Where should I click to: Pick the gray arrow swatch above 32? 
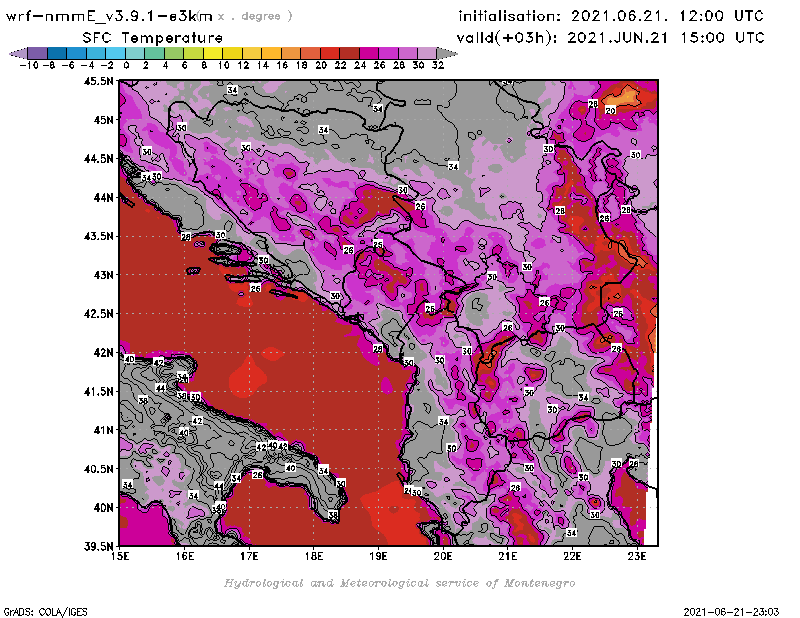pos(447,54)
